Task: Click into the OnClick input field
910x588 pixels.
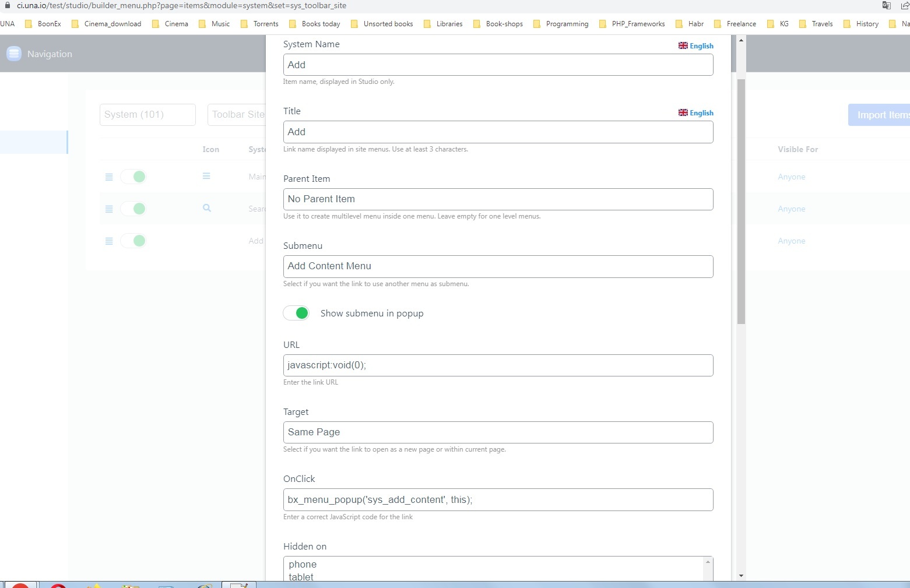Action: pyautogui.click(x=498, y=500)
